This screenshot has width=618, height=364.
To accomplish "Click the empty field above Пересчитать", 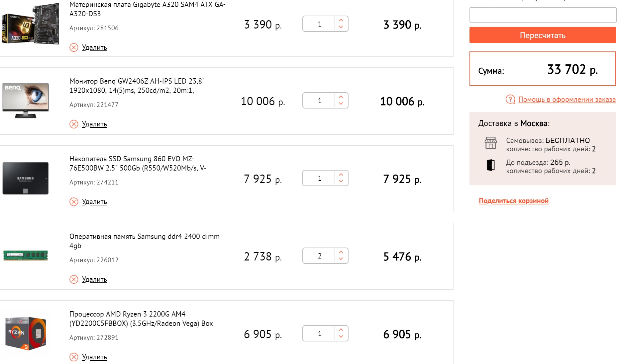I will click(543, 15).
